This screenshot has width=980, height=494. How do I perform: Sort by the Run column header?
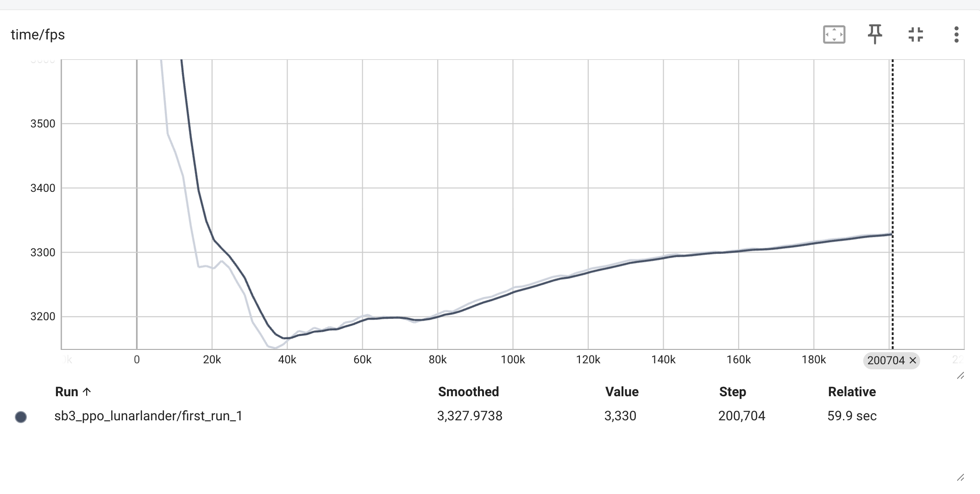[x=67, y=392]
